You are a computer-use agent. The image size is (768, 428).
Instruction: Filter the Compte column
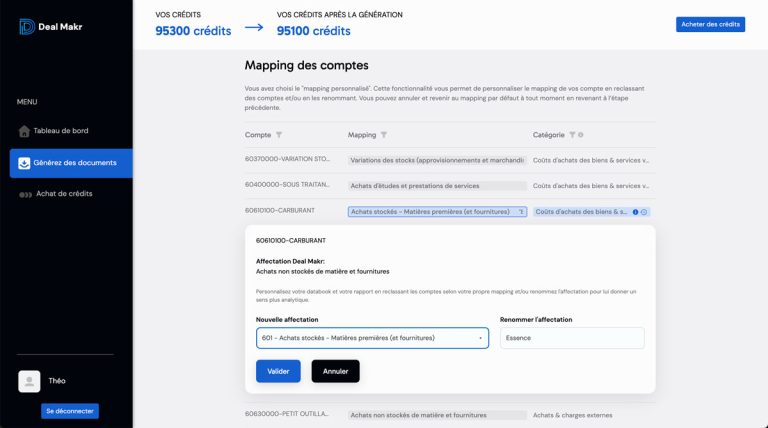point(279,135)
